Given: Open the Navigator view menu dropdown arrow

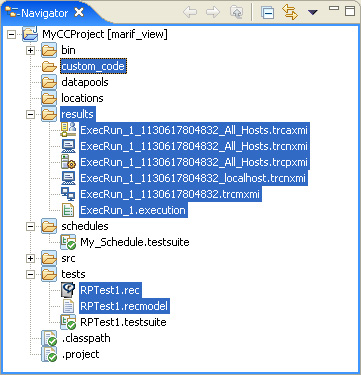Looking at the screenshot, I should 313,13.
